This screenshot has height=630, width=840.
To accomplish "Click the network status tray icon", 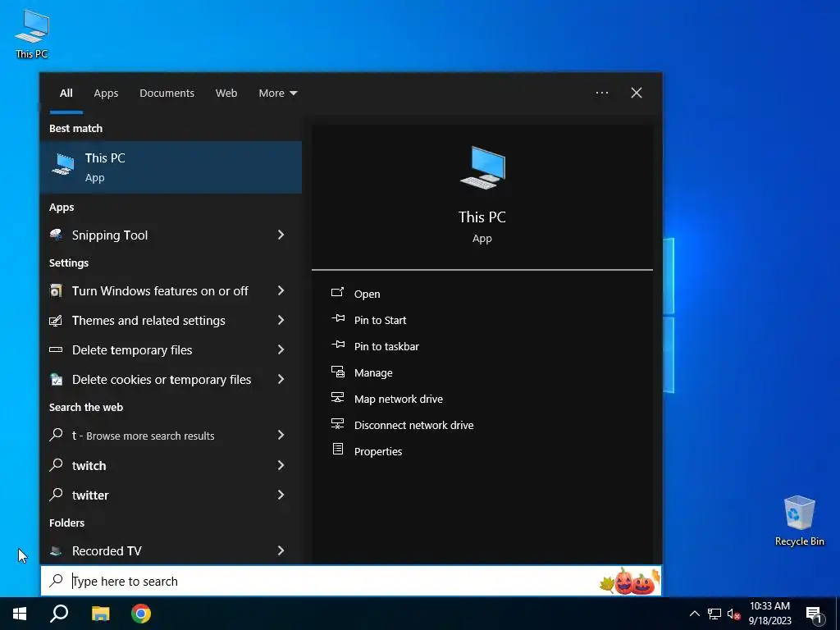I will click(714, 614).
